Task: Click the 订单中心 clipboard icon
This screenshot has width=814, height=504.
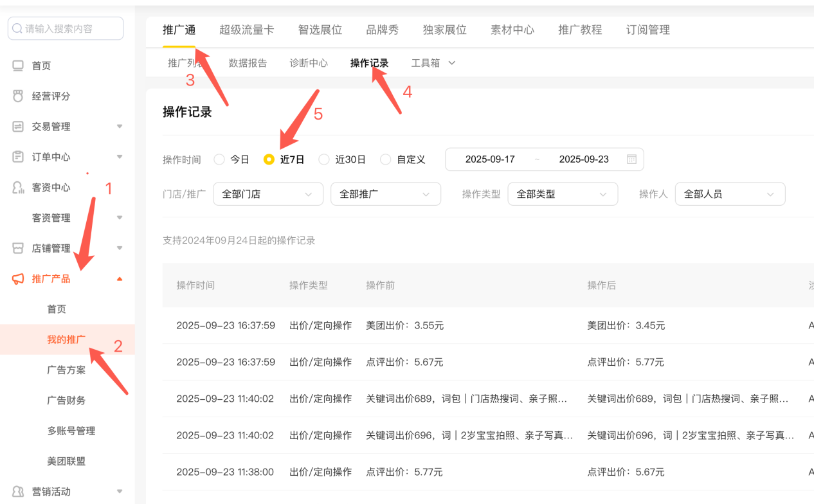Action: (x=18, y=157)
